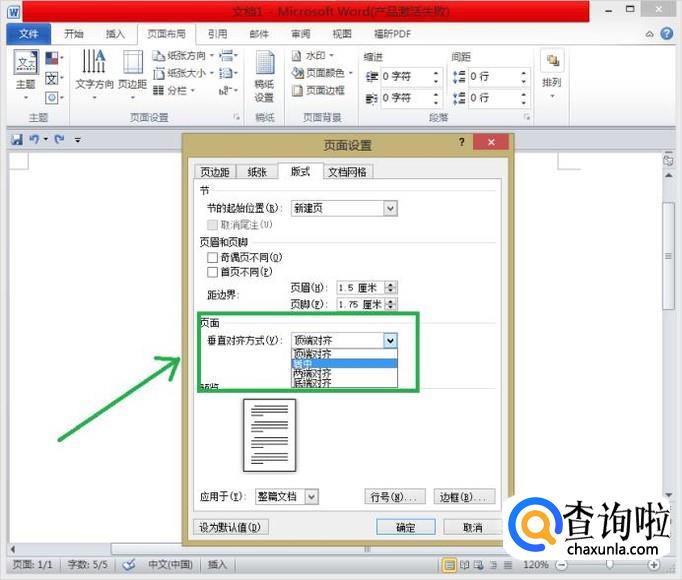
Task: Click Line Numbers (行号) button
Action: coord(394,496)
